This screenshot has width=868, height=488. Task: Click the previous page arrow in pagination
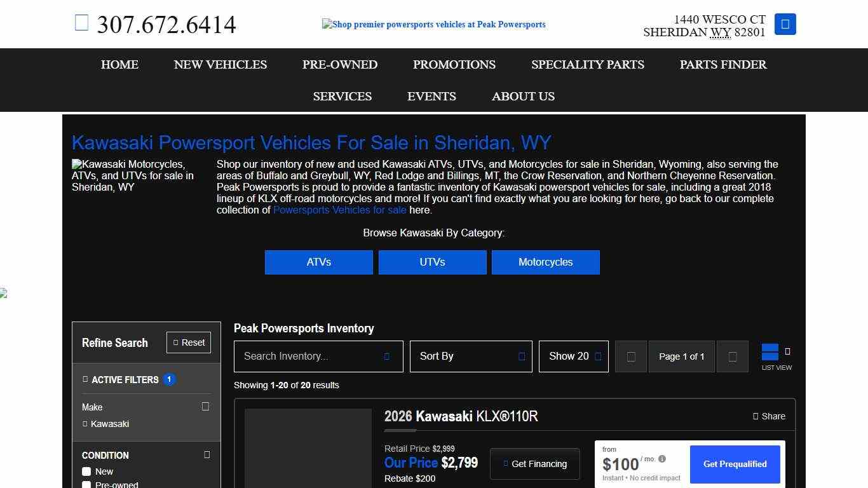coord(630,356)
